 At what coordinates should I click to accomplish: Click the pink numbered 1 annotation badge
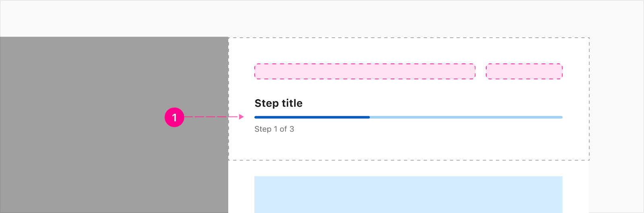pos(174,117)
